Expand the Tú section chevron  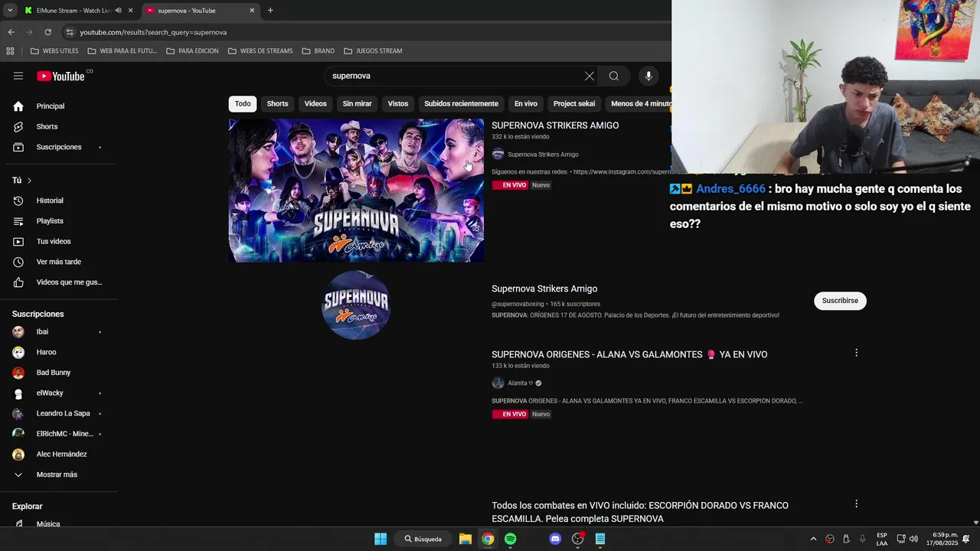coord(29,181)
